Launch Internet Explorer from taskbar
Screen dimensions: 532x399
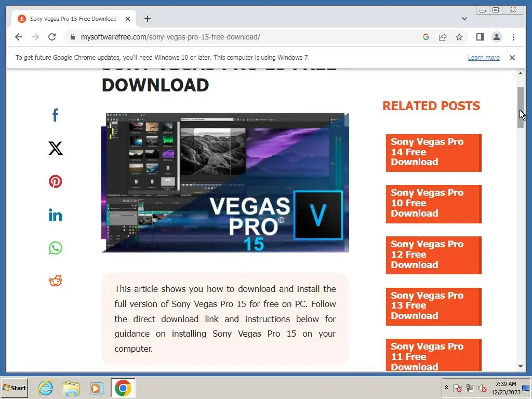tap(46, 388)
